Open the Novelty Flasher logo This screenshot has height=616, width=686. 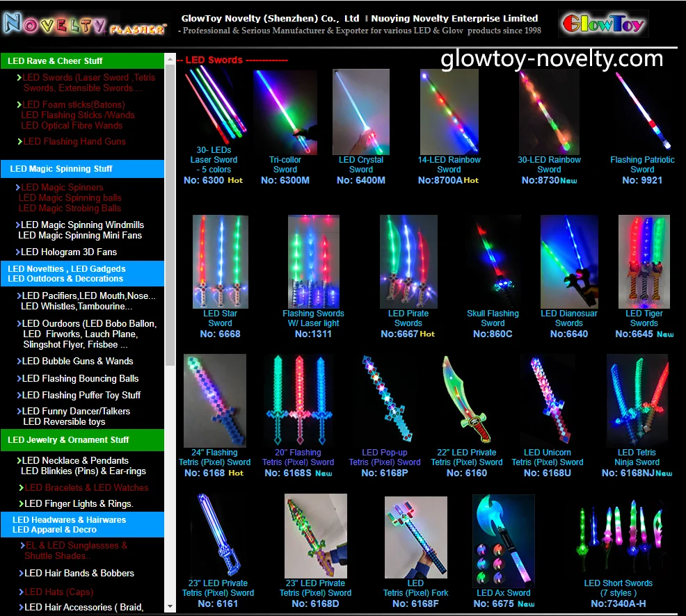point(84,24)
